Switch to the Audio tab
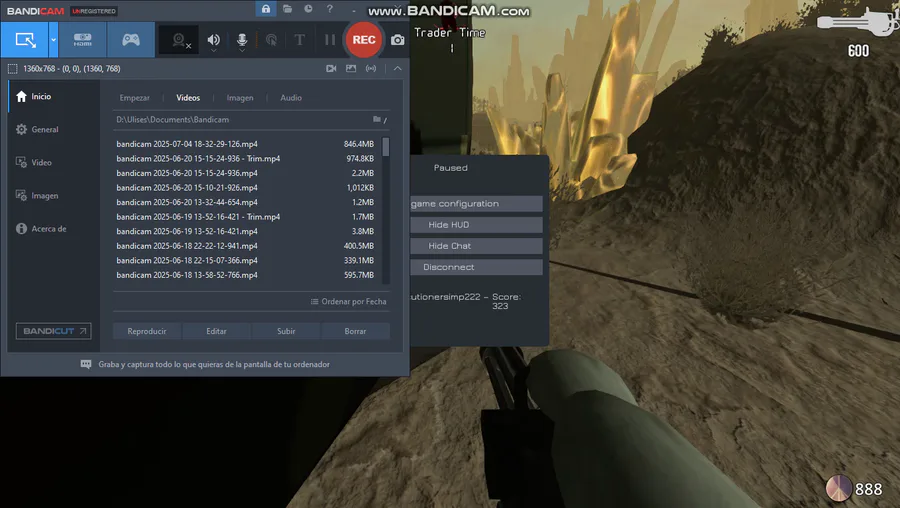Screen dimensions: 900x508 coord(291,98)
